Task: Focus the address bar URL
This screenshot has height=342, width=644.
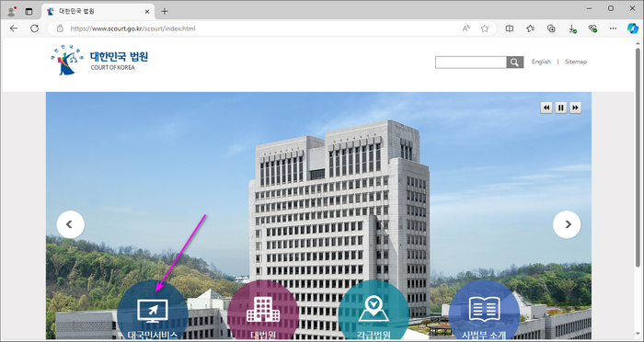Action: click(132, 28)
